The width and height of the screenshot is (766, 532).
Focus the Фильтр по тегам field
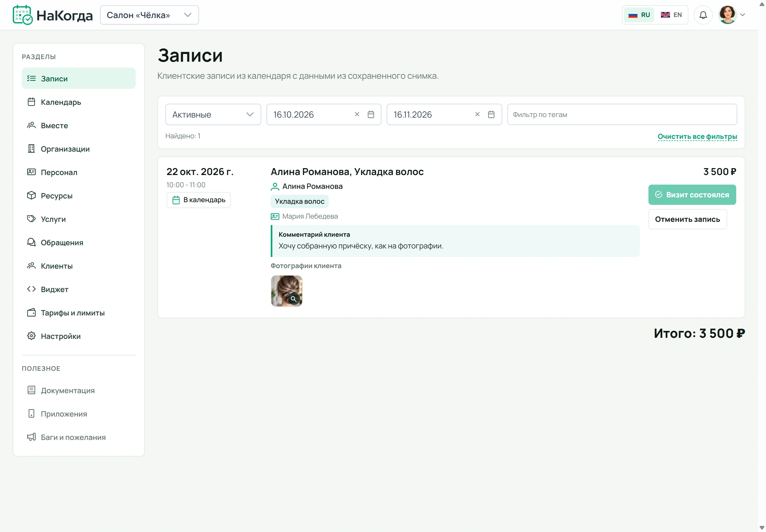622,114
